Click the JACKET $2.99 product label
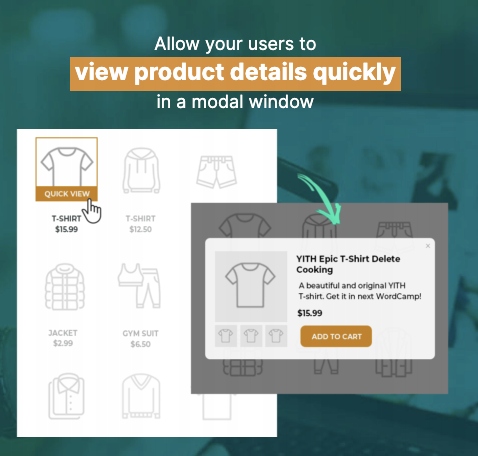The height and width of the screenshot is (456, 478). pos(63,338)
